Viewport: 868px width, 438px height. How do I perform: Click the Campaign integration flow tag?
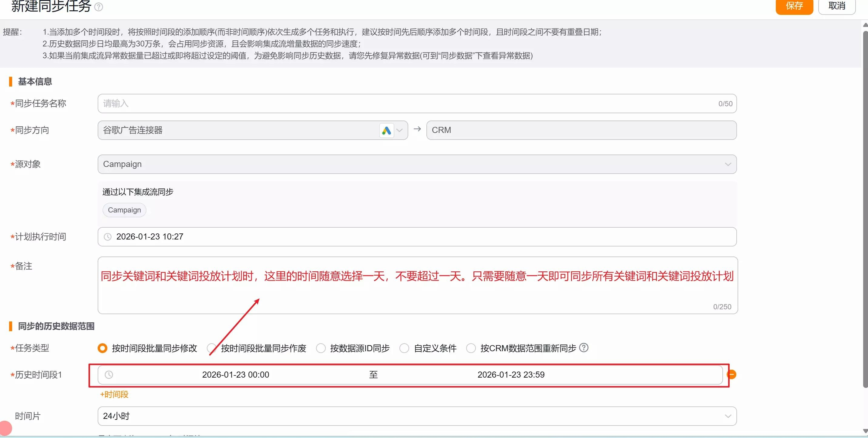124,210
